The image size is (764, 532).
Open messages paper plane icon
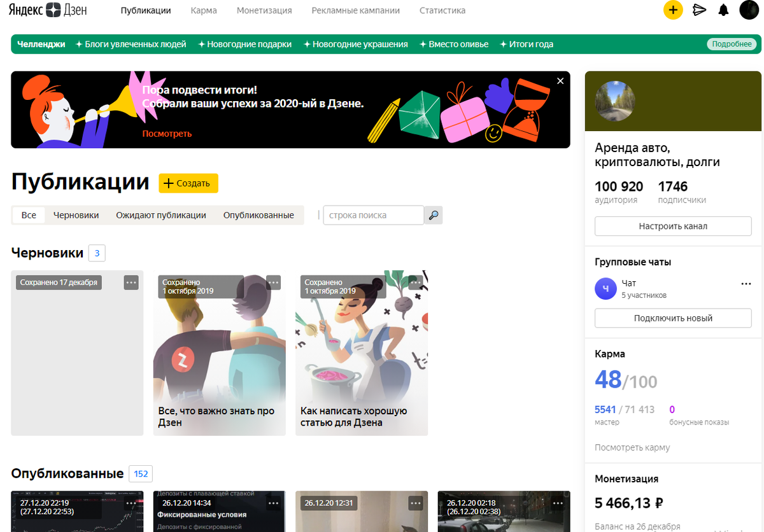coord(700,10)
